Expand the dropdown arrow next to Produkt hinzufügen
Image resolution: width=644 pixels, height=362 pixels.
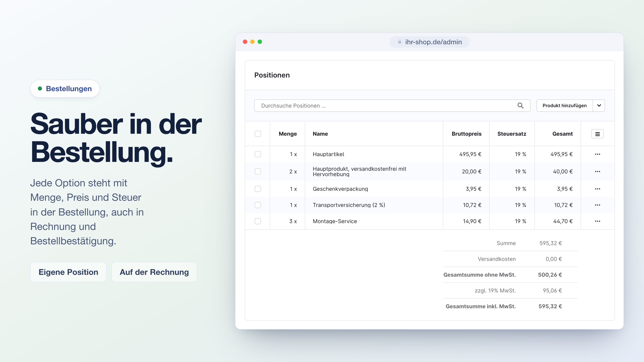(599, 106)
